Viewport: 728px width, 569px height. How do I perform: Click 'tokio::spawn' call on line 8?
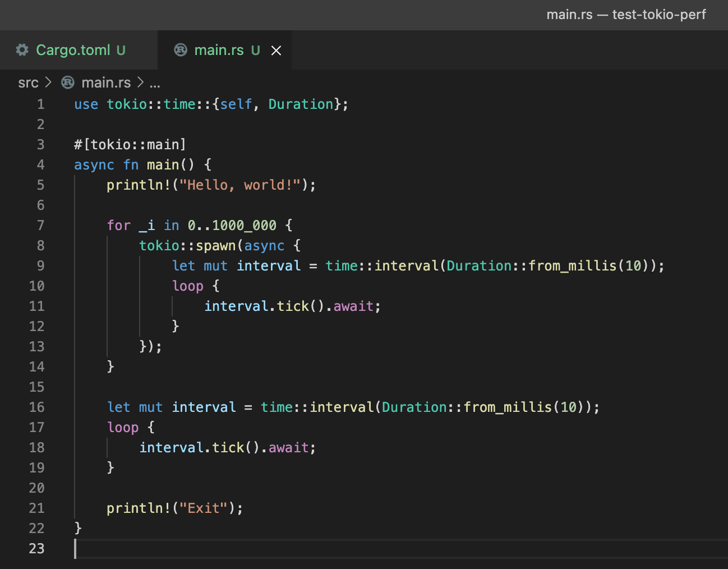[188, 246]
